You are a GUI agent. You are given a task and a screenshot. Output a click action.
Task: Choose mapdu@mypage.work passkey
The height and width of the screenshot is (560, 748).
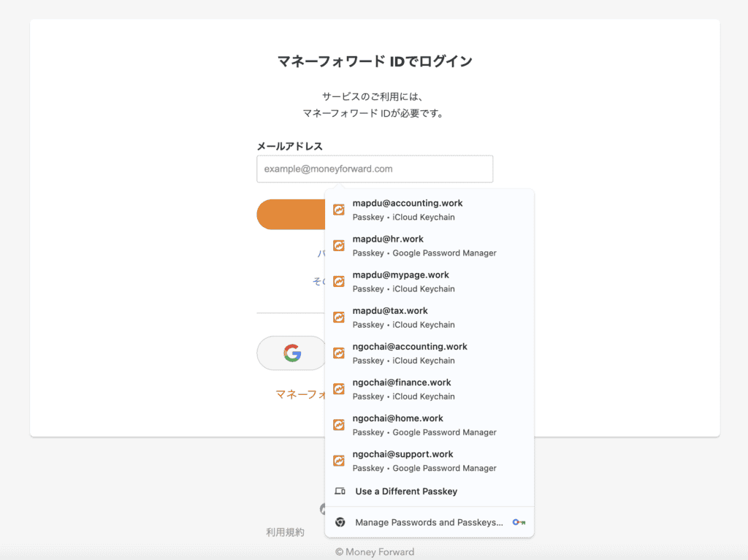point(430,281)
